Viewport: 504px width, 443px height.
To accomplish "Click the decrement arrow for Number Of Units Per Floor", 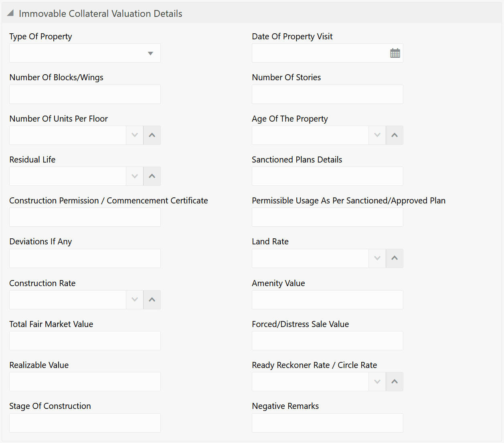I will [x=134, y=135].
